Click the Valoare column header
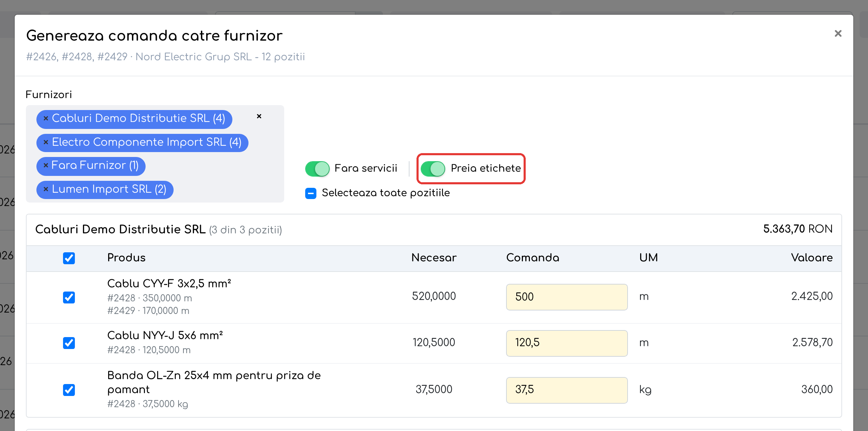The width and height of the screenshot is (868, 431). tap(812, 258)
